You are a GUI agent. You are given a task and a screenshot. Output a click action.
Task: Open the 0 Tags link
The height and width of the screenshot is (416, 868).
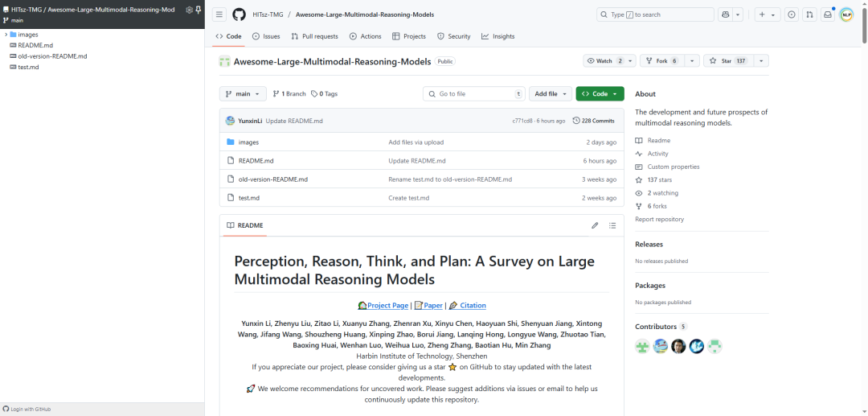click(x=325, y=93)
